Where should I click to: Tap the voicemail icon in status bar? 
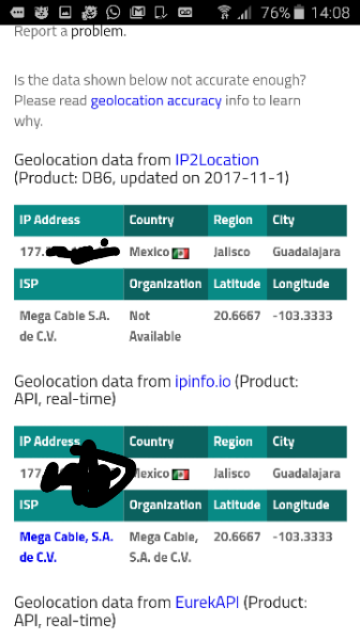[185, 12]
